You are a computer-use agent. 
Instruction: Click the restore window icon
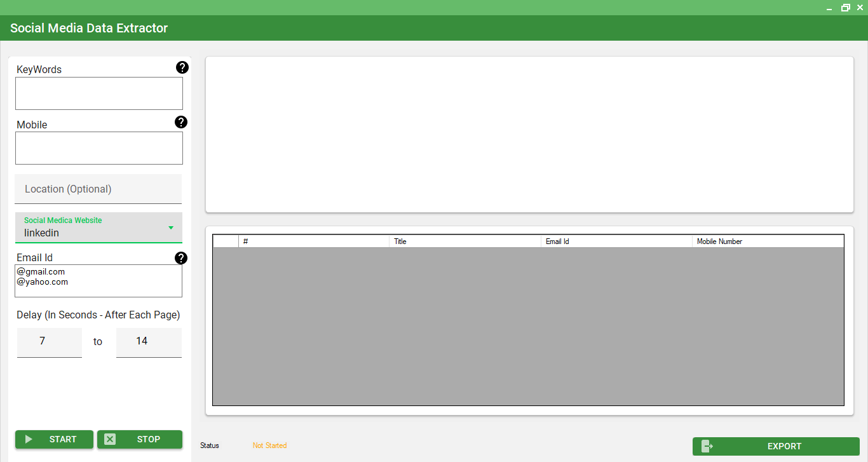845,8
